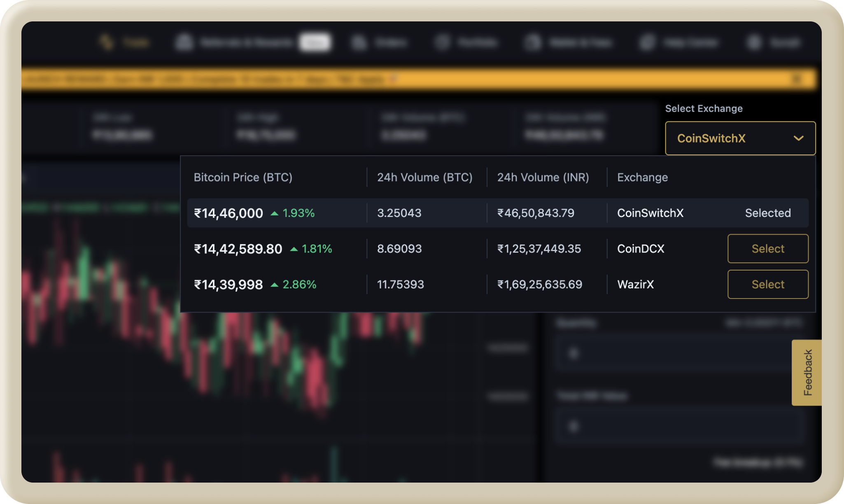Click price ₹14,42,589.80 in CoinDCX row
This screenshot has height=504, width=844.
point(238,249)
